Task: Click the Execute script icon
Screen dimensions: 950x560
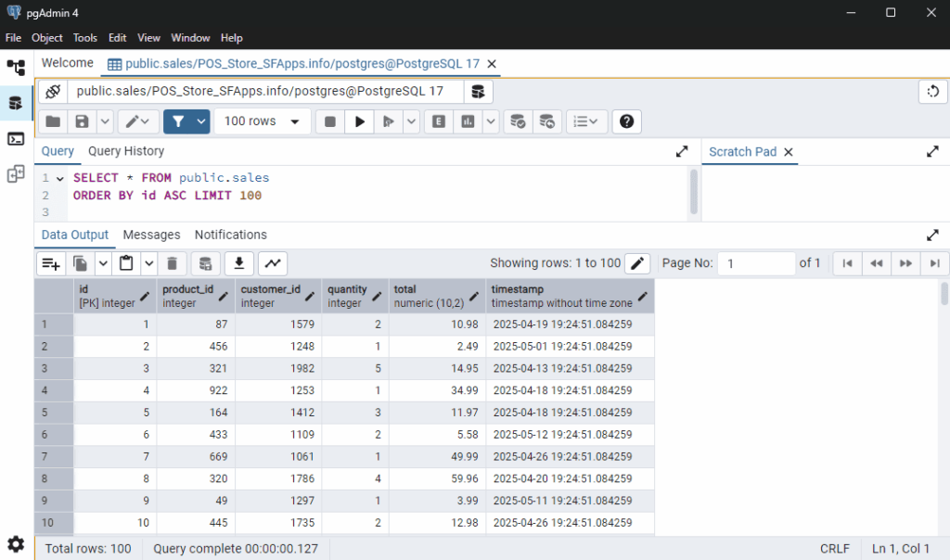Action: click(x=389, y=121)
